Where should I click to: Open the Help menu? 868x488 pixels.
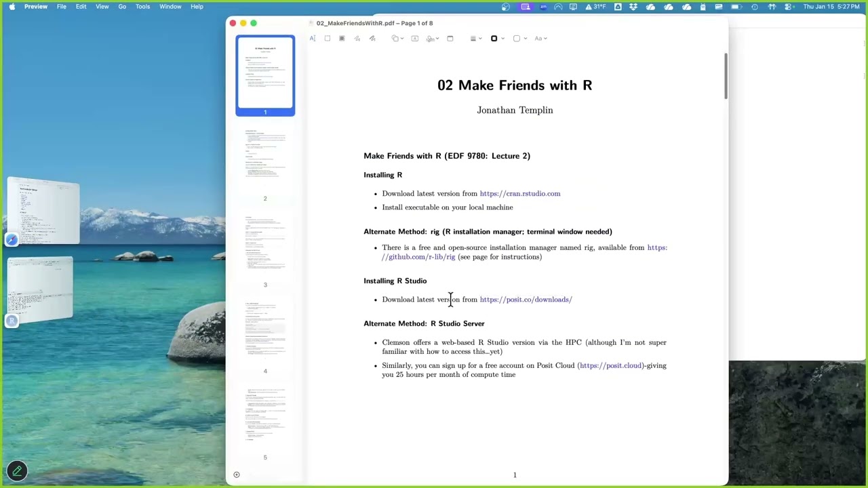(x=197, y=7)
